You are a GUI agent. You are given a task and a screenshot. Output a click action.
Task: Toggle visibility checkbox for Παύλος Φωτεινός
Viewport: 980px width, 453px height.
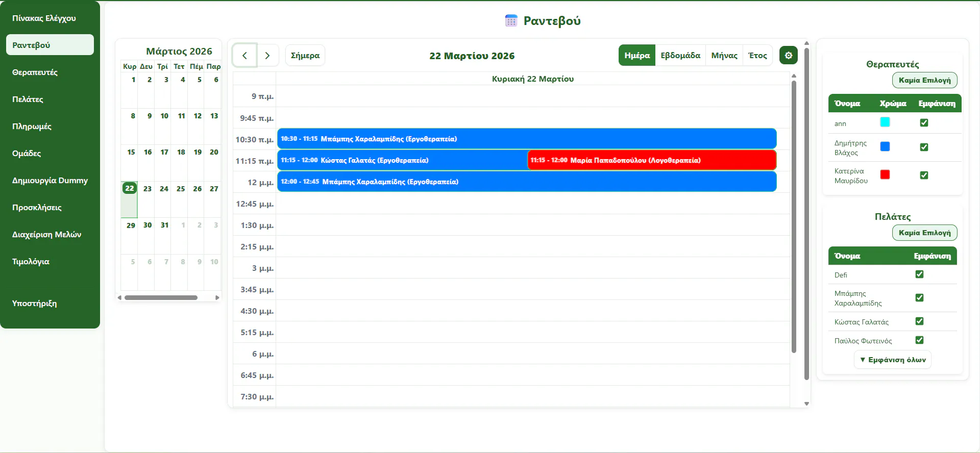click(x=919, y=340)
